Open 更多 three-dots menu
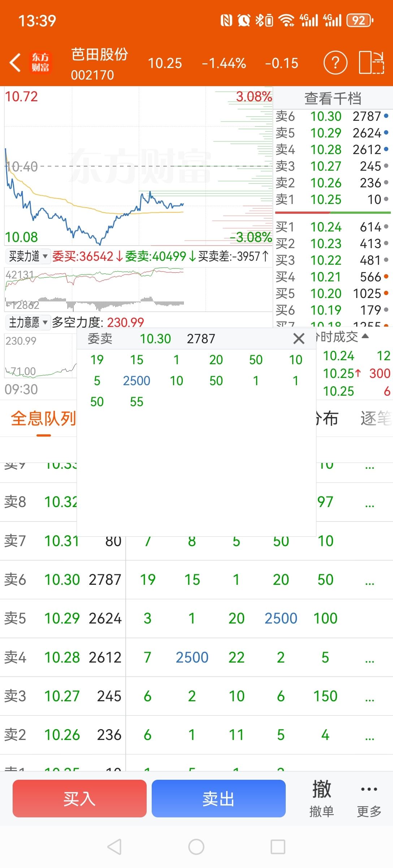 tap(369, 798)
